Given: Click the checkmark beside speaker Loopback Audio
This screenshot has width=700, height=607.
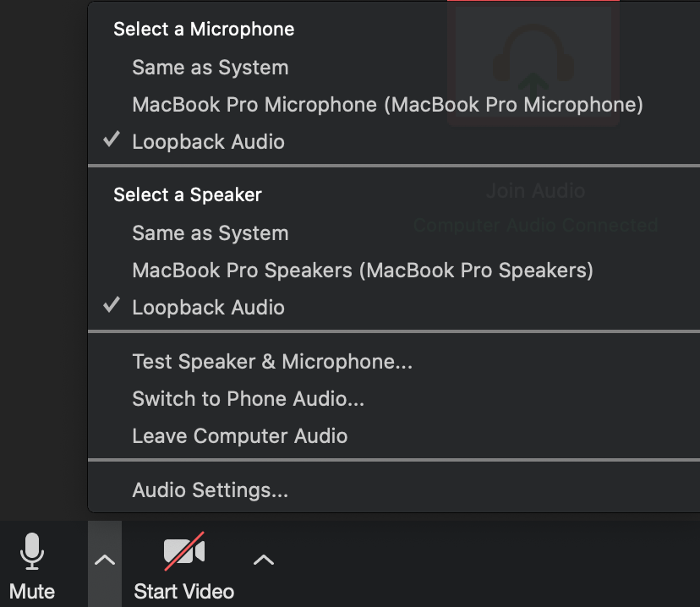Looking at the screenshot, I should click(x=111, y=305).
